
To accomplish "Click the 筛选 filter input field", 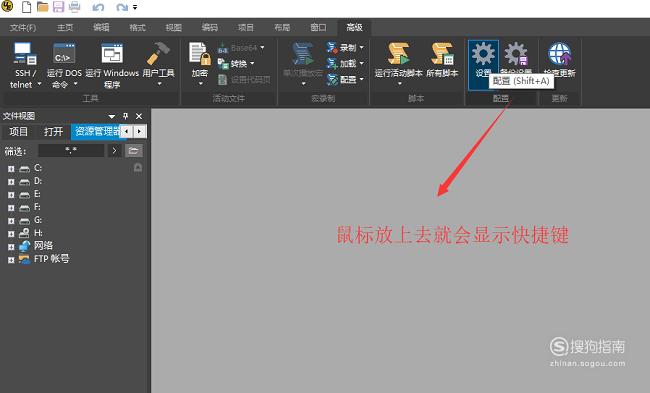I will 71,150.
